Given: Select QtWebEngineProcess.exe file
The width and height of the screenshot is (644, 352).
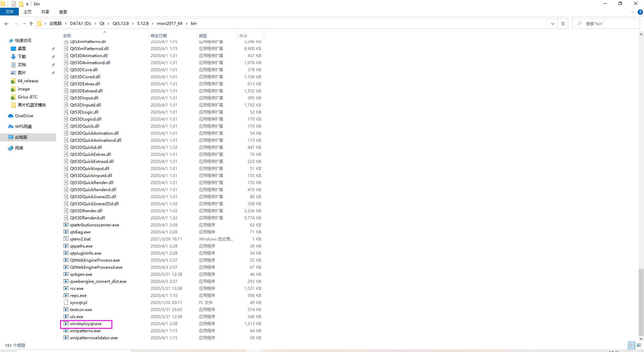Looking at the screenshot, I should tap(95, 260).
